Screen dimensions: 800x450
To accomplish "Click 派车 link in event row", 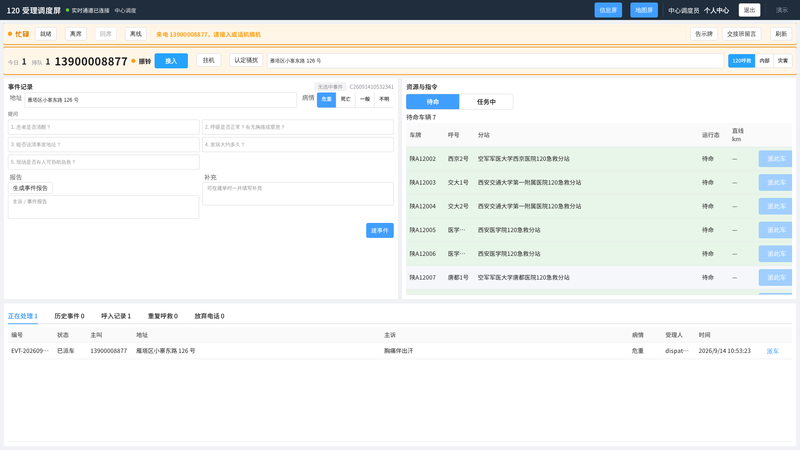I will point(772,351).
